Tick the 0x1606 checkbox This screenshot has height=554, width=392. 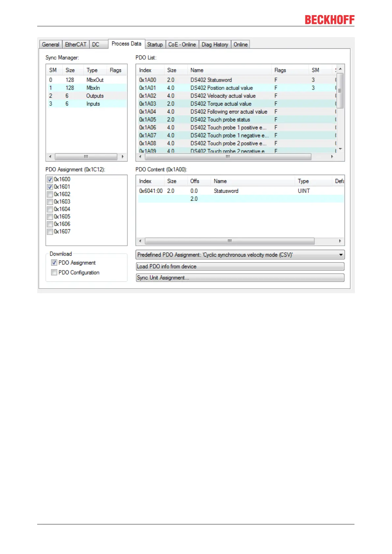click(50, 224)
